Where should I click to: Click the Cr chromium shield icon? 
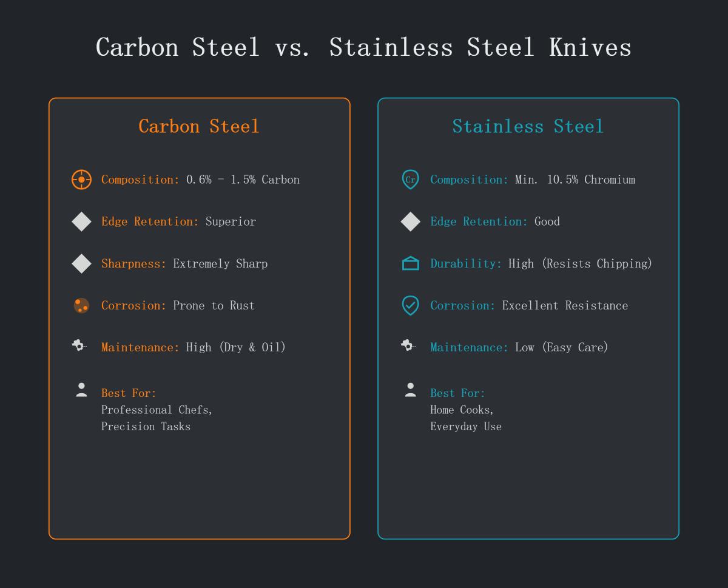410,180
